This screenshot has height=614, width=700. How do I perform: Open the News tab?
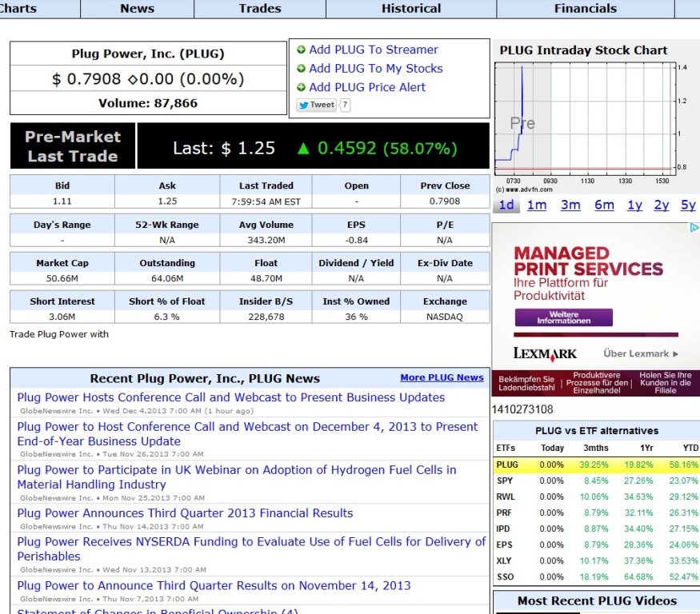click(137, 9)
